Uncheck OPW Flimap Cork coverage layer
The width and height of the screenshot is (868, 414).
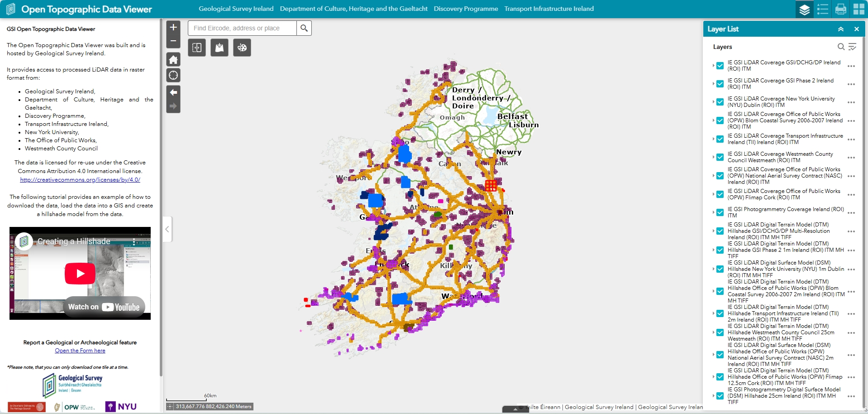click(x=720, y=194)
